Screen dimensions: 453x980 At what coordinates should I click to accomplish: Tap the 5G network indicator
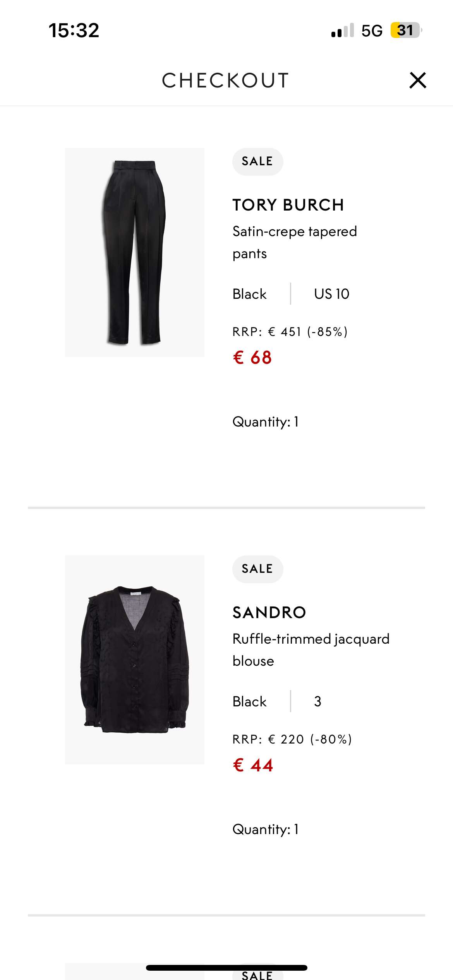pyautogui.click(x=372, y=31)
